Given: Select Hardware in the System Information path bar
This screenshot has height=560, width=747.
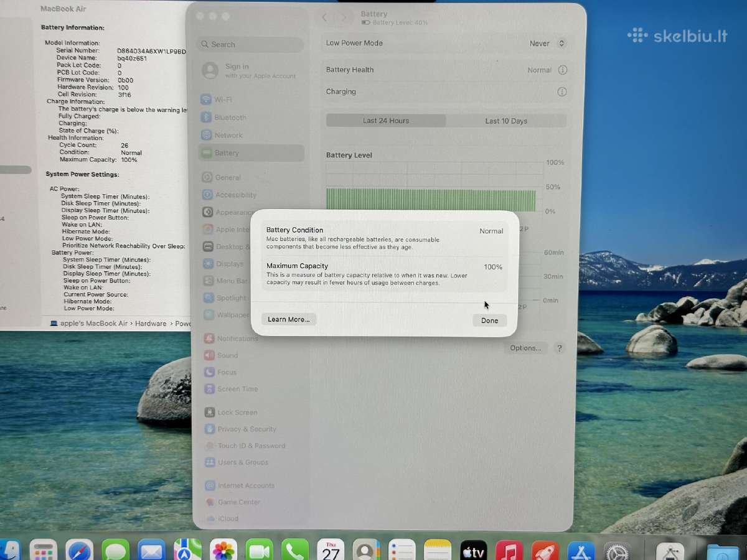Looking at the screenshot, I should 151,324.
